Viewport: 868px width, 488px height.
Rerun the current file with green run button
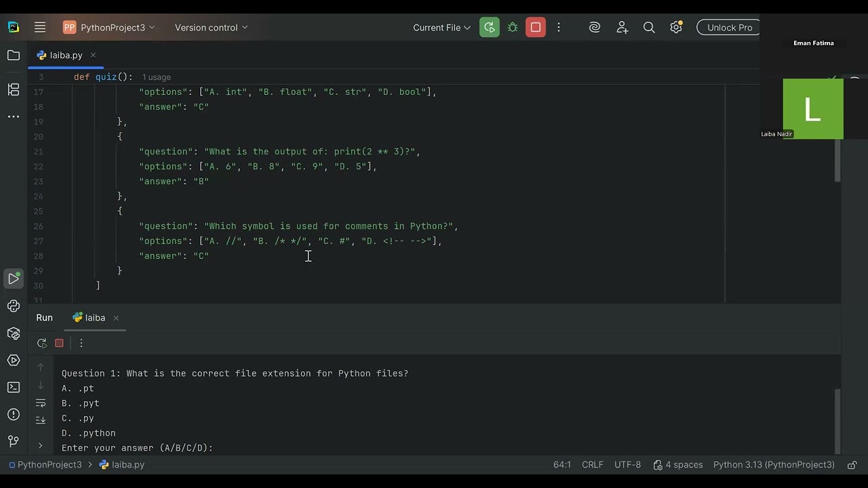point(489,28)
